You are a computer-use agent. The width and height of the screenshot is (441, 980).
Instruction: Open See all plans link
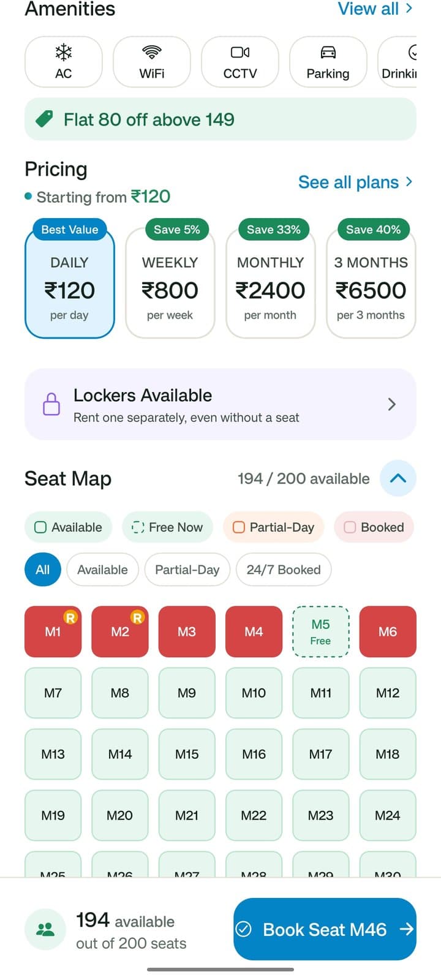(x=355, y=182)
